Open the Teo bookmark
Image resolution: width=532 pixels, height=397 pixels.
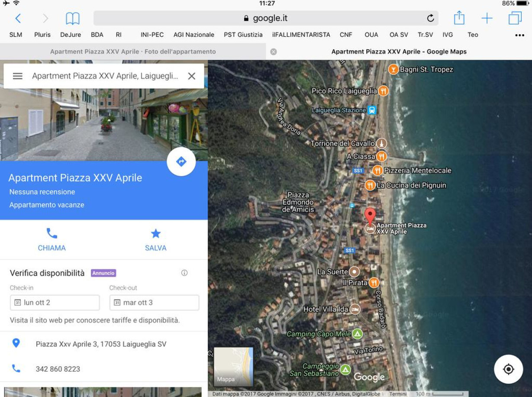click(x=473, y=35)
